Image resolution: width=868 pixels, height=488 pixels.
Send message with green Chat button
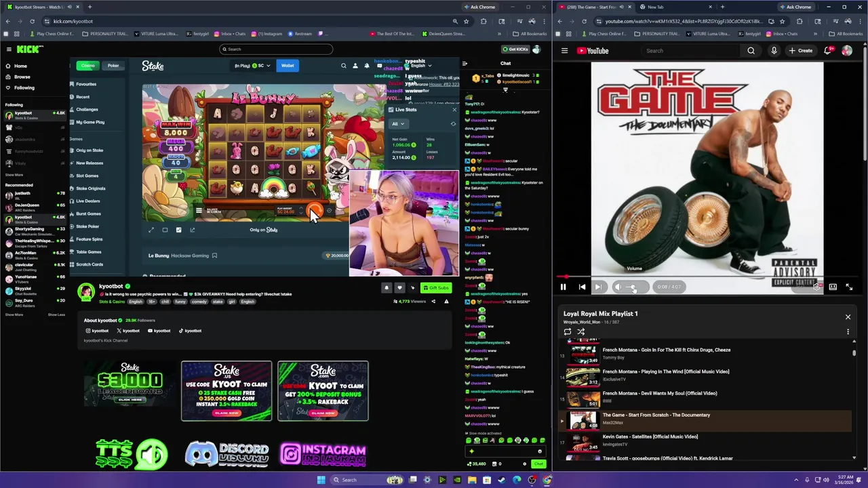[x=538, y=464]
